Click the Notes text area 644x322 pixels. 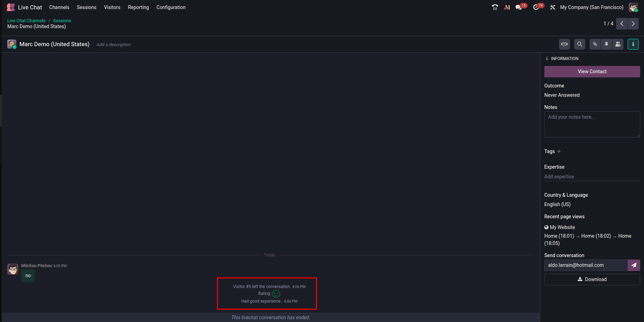pyautogui.click(x=592, y=124)
